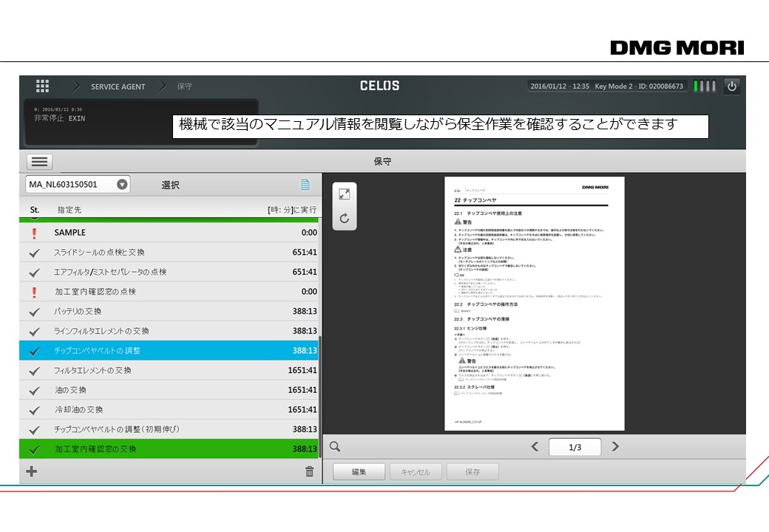Select バッテリの交換 row
Viewport: 769px width, 532px height.
coord(169,311)
